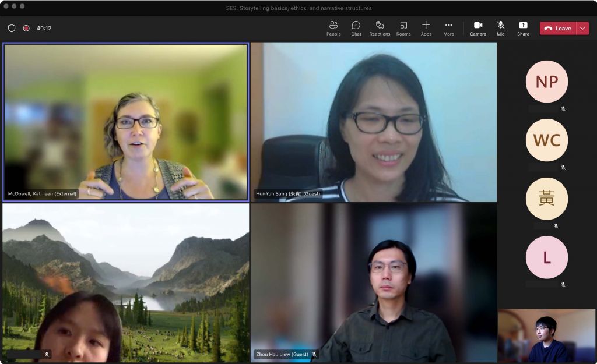Open the meeting Chat
This screenshot has width=597, height=364.
coord(356,29)
